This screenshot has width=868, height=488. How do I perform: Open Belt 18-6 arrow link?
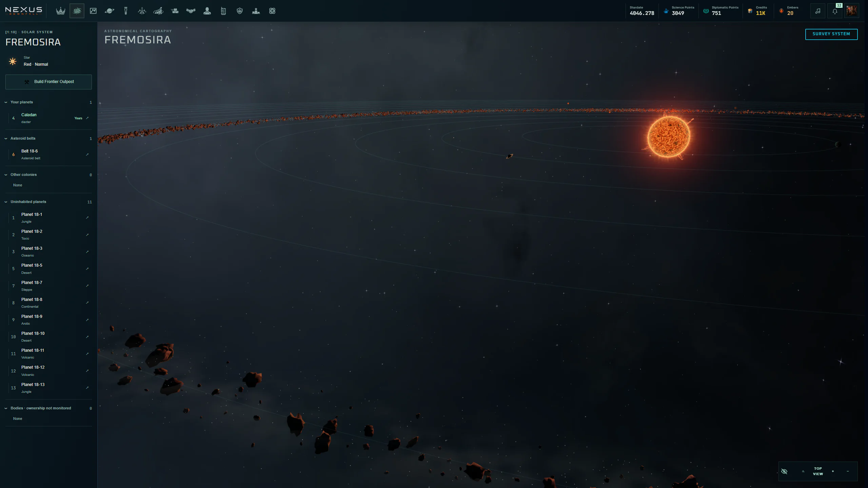tap(87, 155)
